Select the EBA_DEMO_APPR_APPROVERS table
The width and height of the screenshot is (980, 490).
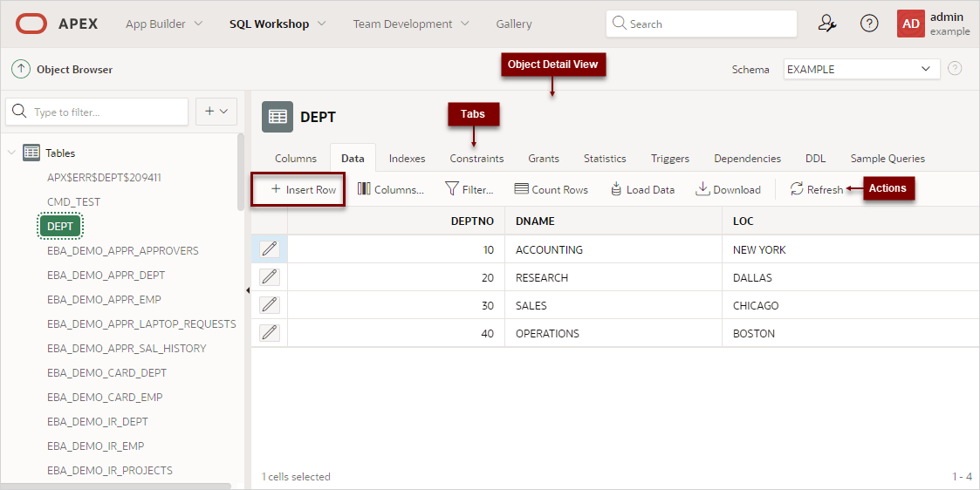(123, 250)
